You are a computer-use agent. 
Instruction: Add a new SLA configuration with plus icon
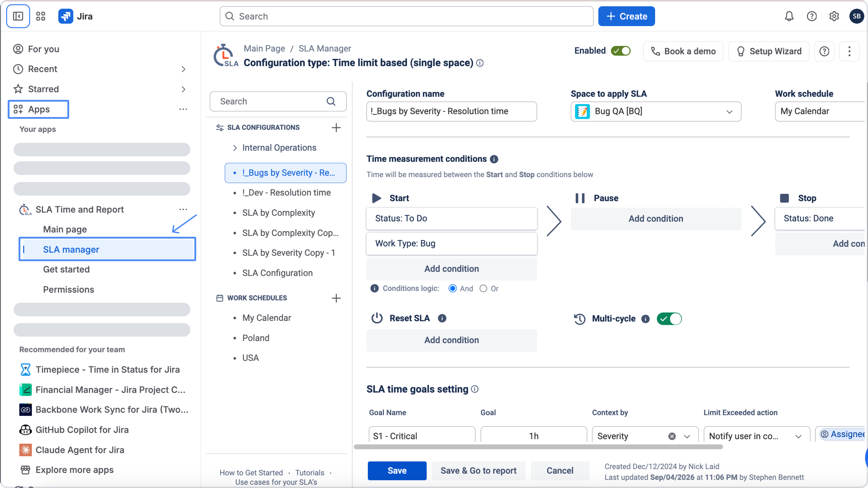336,128
